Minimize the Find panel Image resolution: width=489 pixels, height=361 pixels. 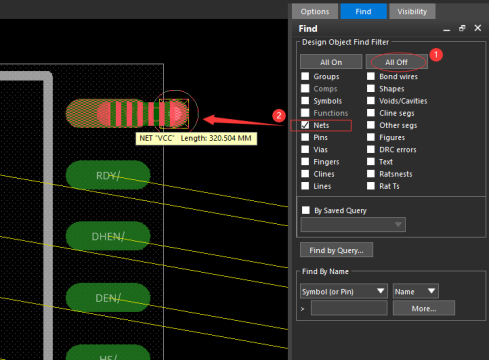click(x=447, y=29)
